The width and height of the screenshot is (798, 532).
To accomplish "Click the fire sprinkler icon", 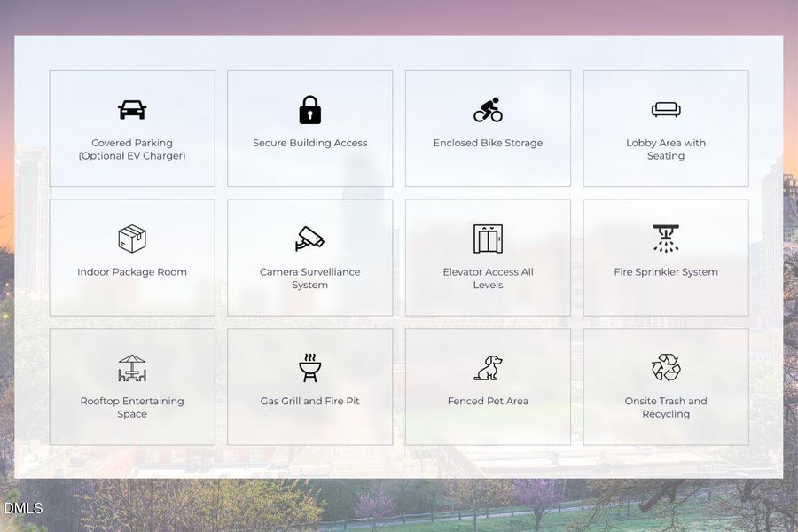I will click(666, 239).
